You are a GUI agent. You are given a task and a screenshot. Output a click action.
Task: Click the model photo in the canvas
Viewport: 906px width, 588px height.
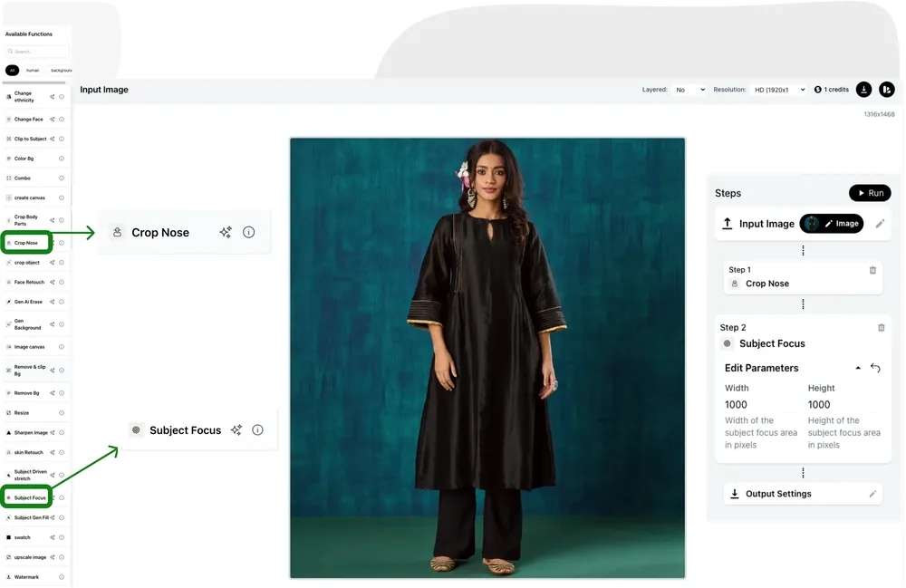tap(487, 358)
